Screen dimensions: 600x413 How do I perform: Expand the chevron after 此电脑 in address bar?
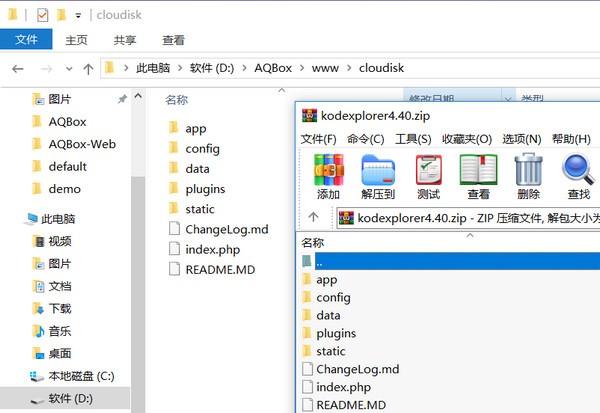180,68
